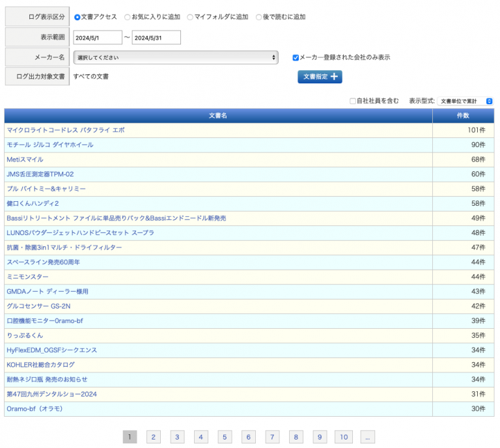Open KOHLER社総合カタログ link
500x448 pixels.
coord(41,365)
